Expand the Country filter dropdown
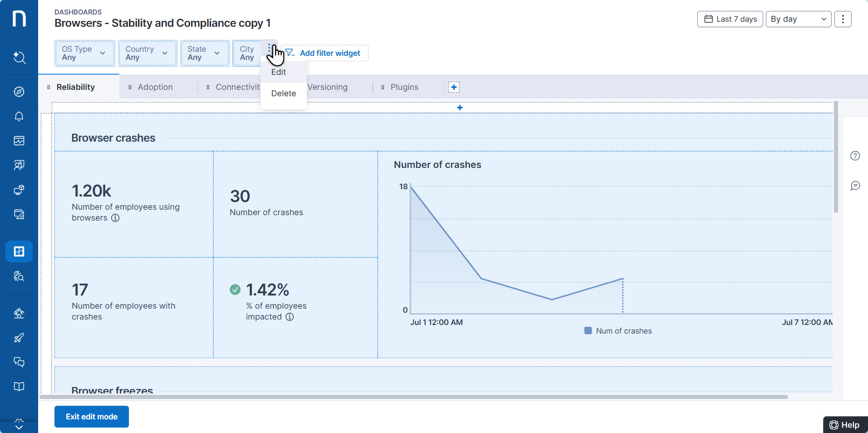868x433 pixels. tap(148, 54)
